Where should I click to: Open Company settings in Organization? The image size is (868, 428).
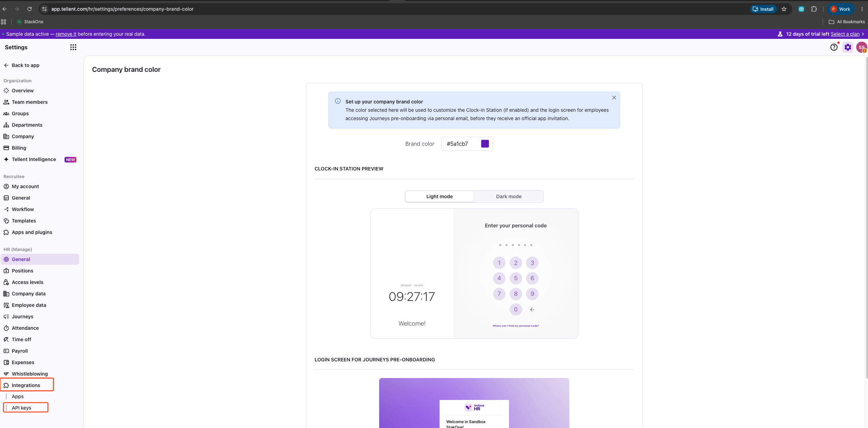40,136
